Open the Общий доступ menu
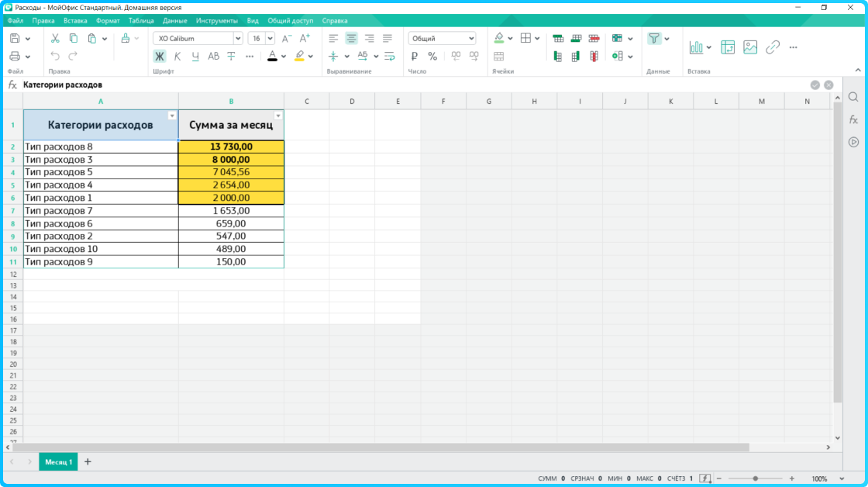 coord(291,20)
